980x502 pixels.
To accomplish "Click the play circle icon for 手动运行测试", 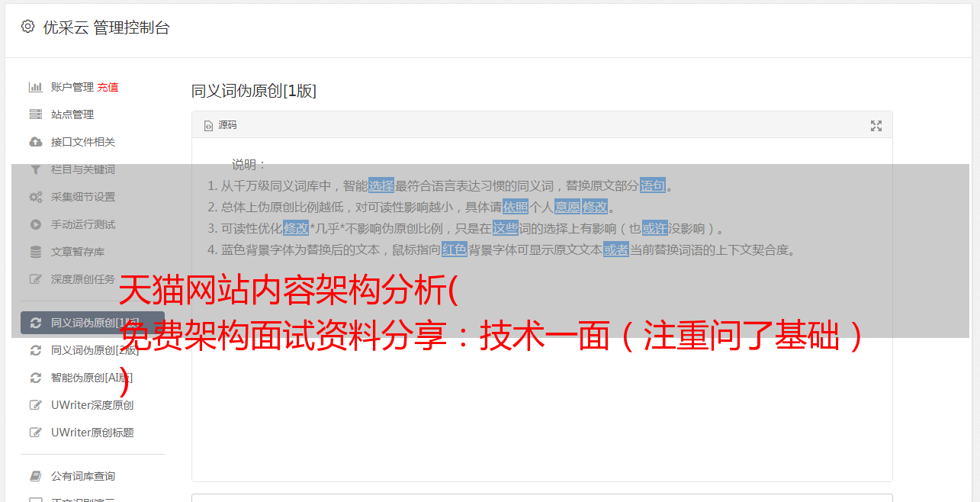I will point(35,224).
